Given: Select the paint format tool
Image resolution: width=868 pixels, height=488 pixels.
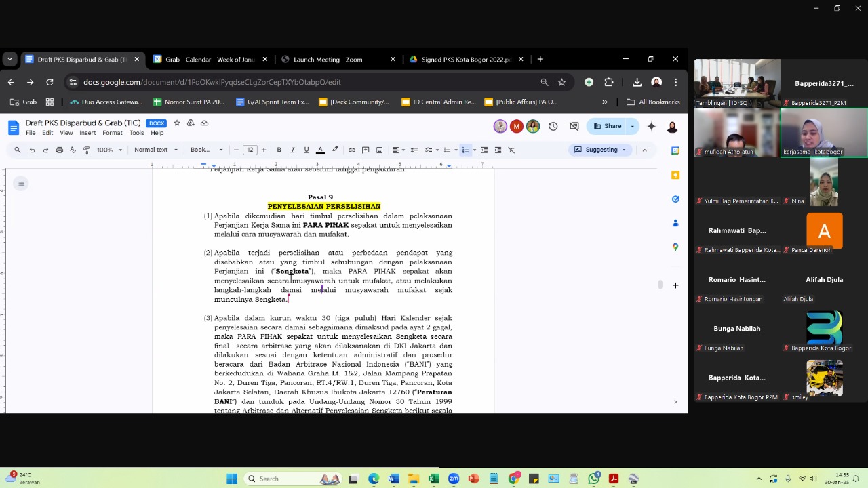Looking at the screenshot, I should point(86,150).
